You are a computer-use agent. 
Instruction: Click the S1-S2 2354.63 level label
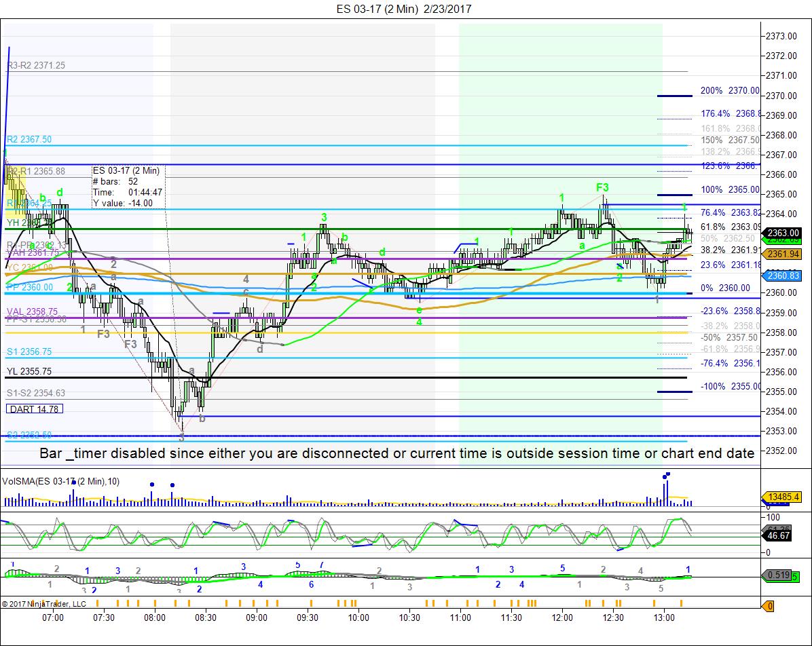point(36,393)
